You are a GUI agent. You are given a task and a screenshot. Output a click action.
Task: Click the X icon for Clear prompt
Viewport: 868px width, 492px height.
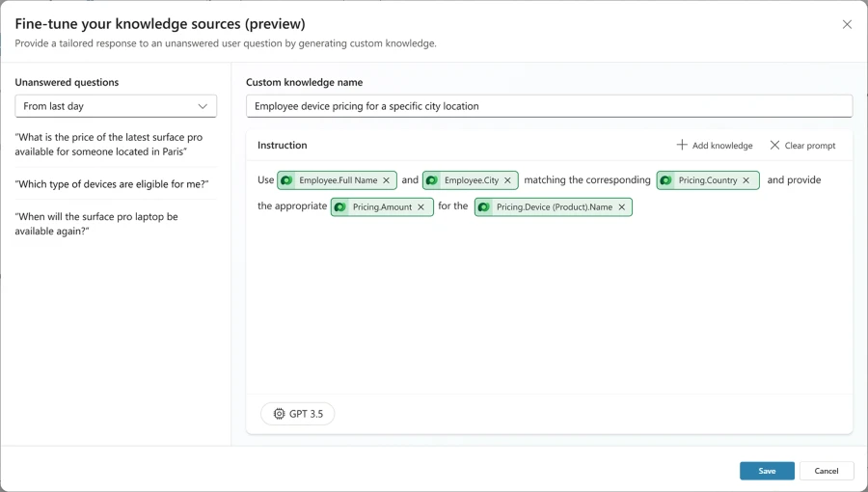[x=774, y=146]
